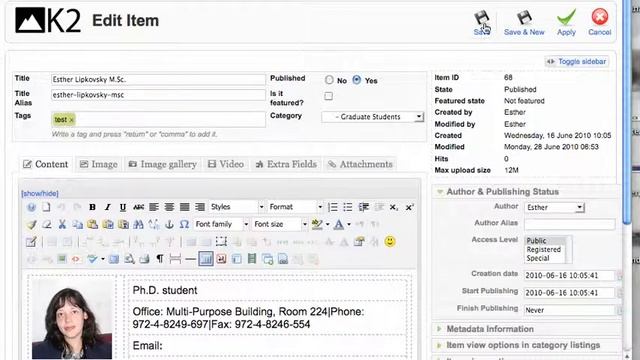The width and height of the screenshot is (640, 360).
Task: Click the Save floppy disk icon
Action: [x=482, y=19]
